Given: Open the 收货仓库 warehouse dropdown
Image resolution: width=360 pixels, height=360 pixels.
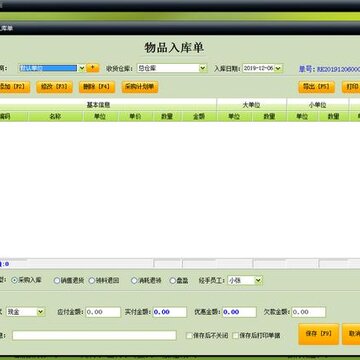Looking at the screenshot, I should tap(203, 68).
